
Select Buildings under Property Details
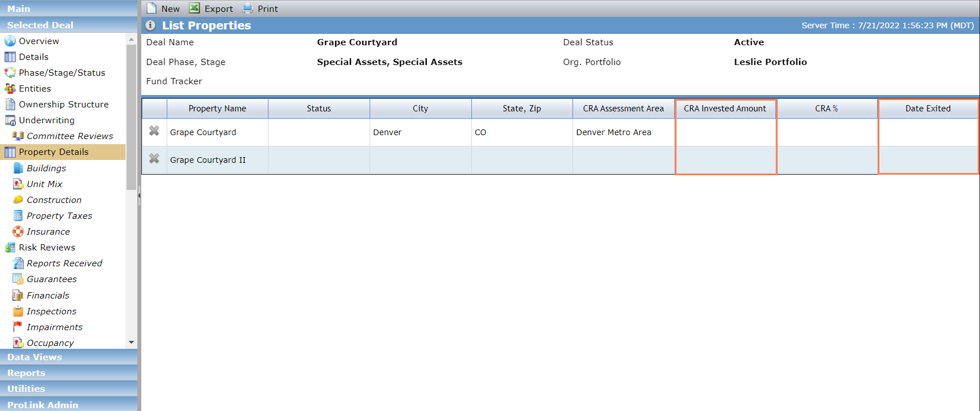pyautogui.click(x=46, y=168)
